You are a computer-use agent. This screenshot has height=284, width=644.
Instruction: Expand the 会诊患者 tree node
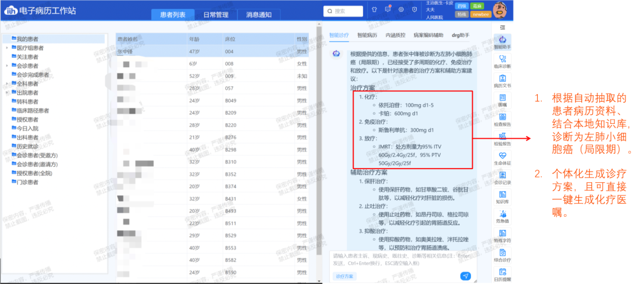(x=7, y=66)
